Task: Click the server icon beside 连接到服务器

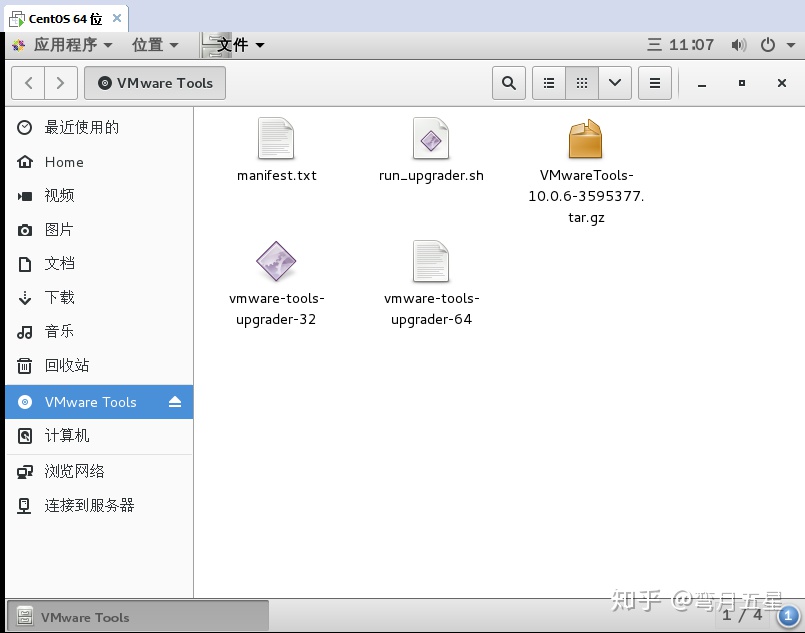Action: pos(24,506)
